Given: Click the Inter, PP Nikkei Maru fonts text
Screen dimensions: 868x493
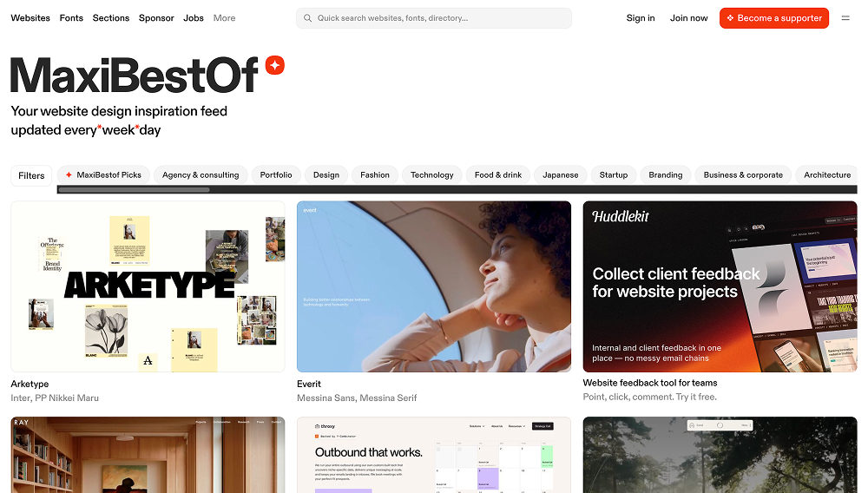Looking at the screenshot, I should click(55, 398).
